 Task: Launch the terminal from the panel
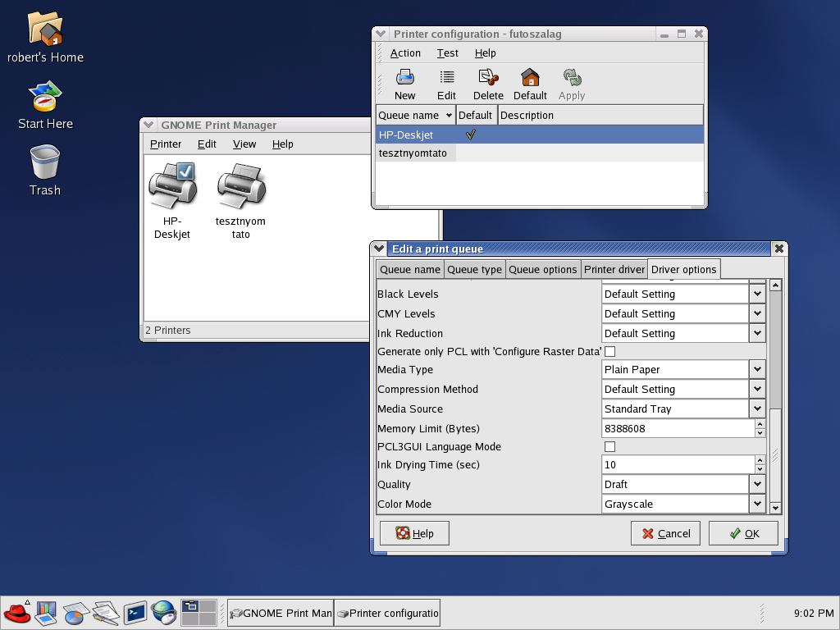135,613
